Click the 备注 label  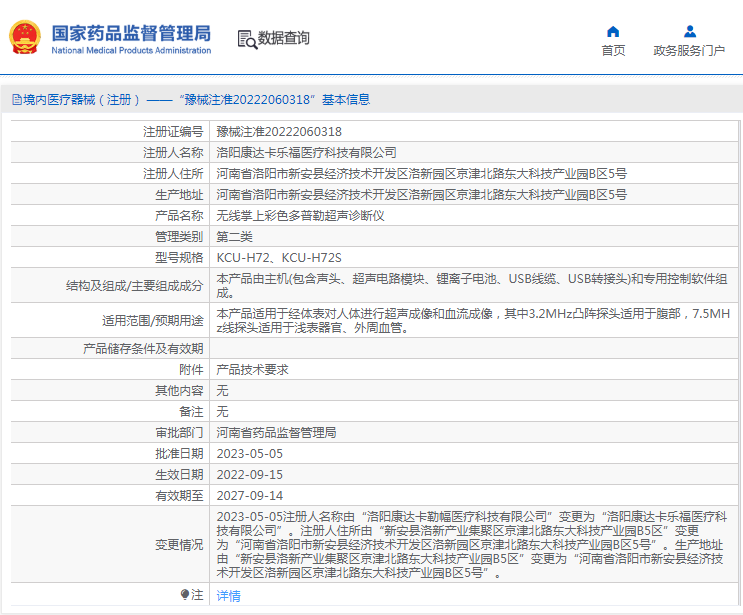coord(191,411)
